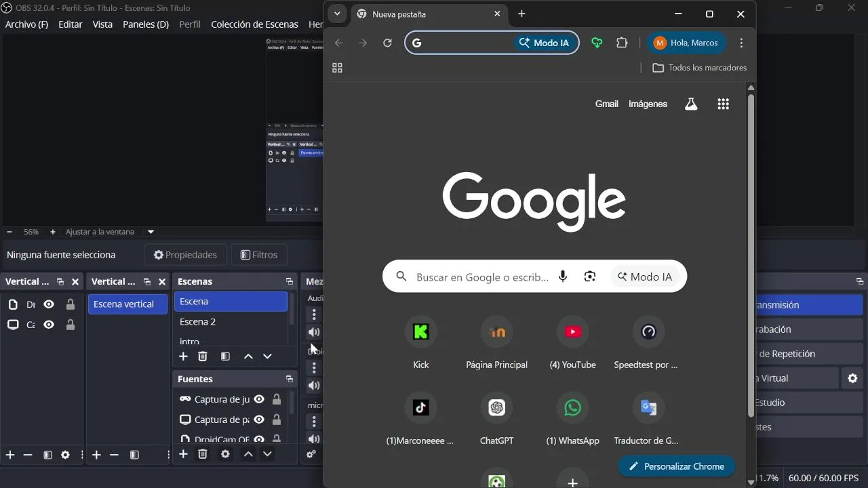Hide Captura de pantalla source
Viewport: 868px width, 488px height.
click(x=259, y=420)
